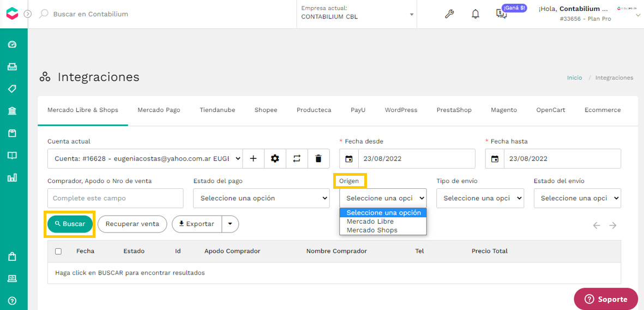Open the Cuenta actual dropdown
The image size is (644, 310).
click(145, 159)
